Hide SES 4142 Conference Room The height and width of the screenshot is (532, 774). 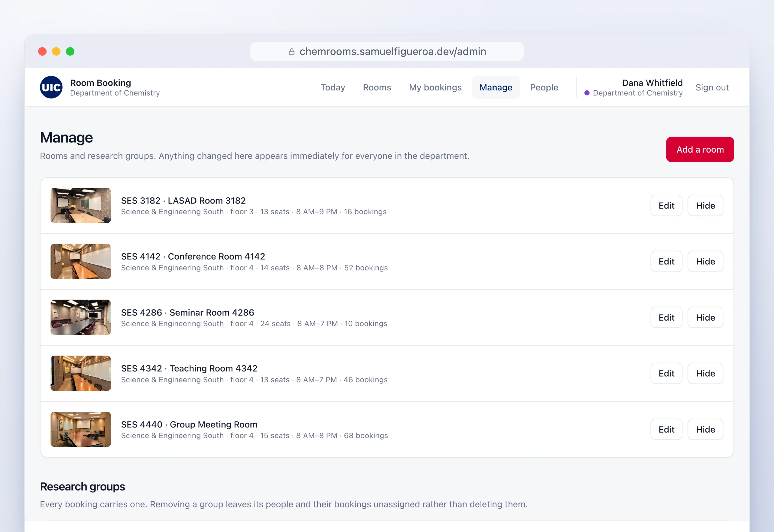click(x=705, y=261)
